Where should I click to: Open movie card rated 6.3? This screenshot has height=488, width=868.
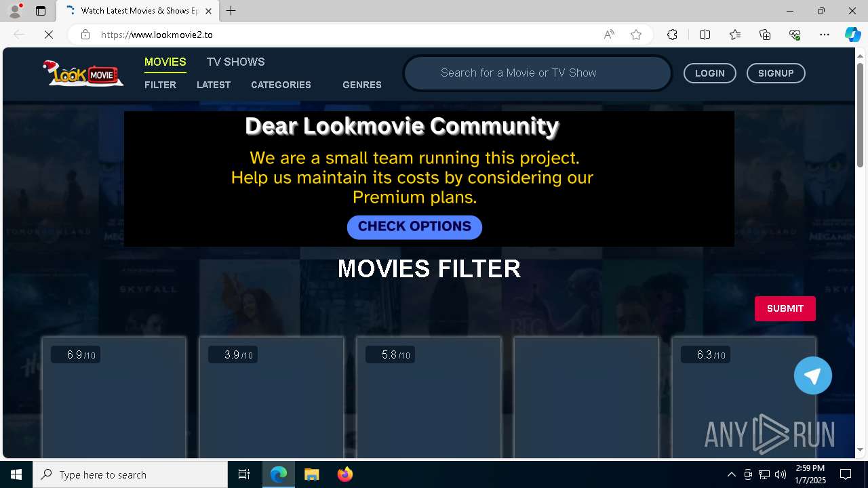tap(744, 398)
